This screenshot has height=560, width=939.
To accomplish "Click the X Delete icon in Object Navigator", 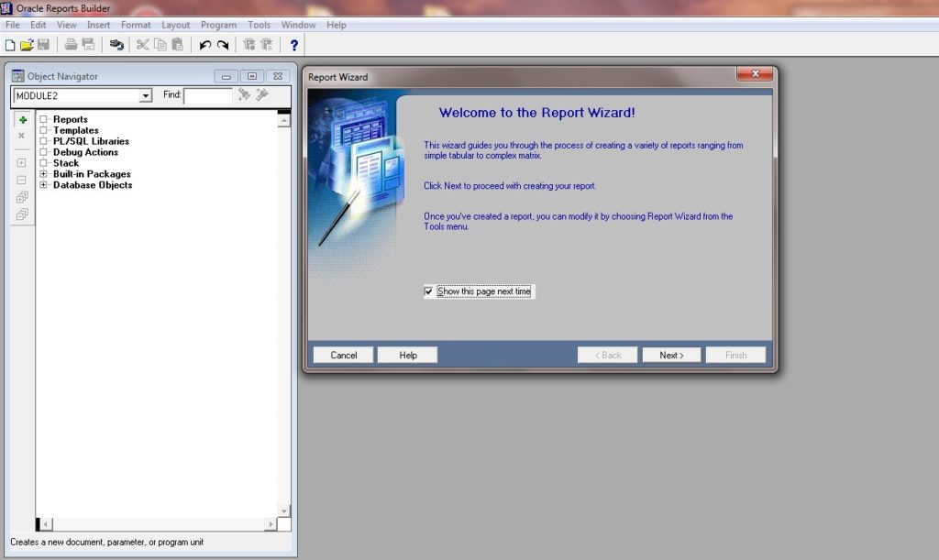I will click(20, 135).
